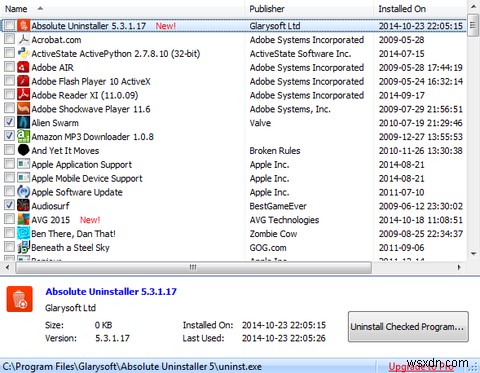480x373 pixels.
Task: Click the Adobe Reader XI icon
Action: tap(23, 95)
